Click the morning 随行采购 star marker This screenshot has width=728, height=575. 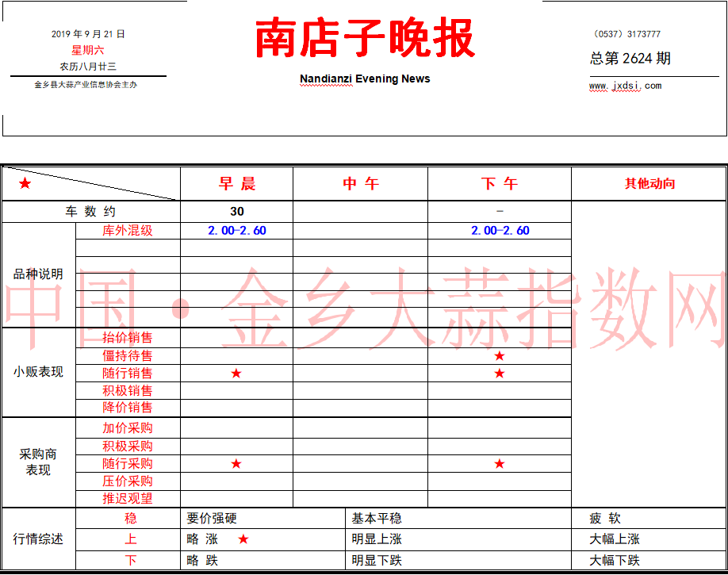click(236, 463)
